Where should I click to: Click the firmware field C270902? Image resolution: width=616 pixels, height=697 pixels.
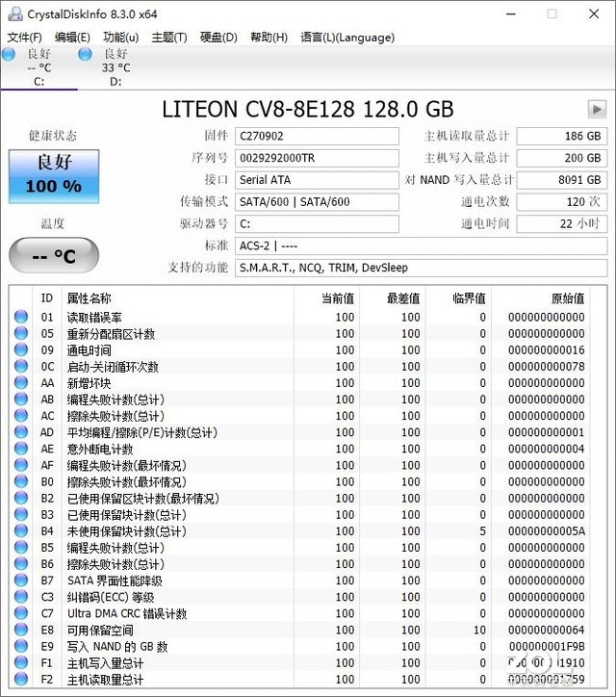click(x=317, y=136)
